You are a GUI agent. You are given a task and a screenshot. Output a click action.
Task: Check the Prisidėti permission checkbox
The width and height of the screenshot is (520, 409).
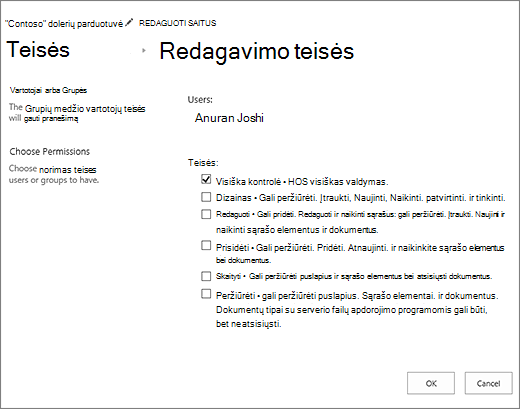206,245
